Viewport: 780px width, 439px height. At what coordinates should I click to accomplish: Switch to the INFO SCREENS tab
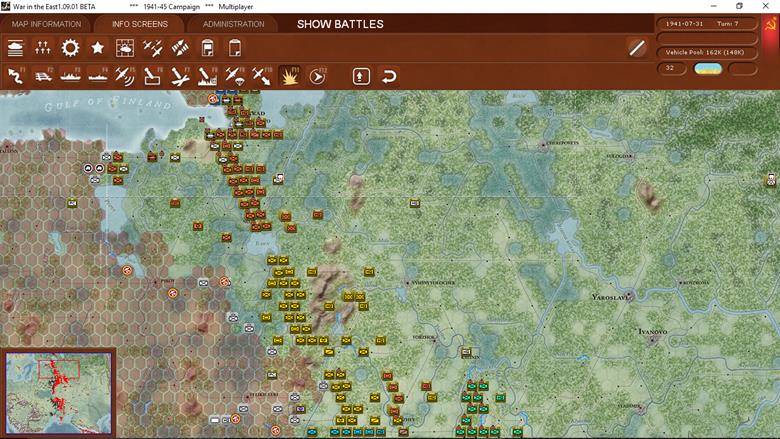[x=140, y=24]
